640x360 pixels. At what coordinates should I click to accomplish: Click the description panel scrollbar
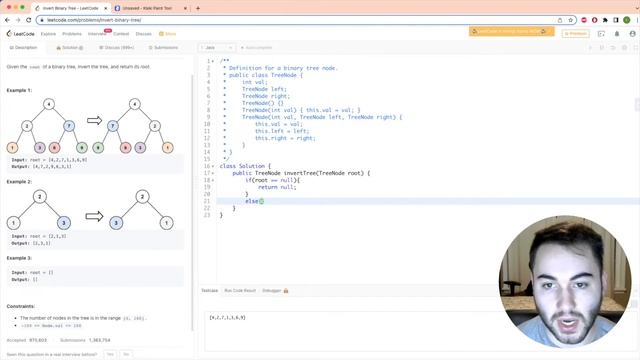click(192, 202)
